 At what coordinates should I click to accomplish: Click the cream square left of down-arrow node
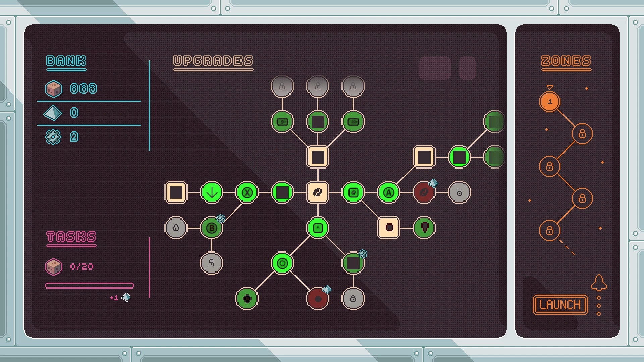pyautogui.click(x=176, y=192)
